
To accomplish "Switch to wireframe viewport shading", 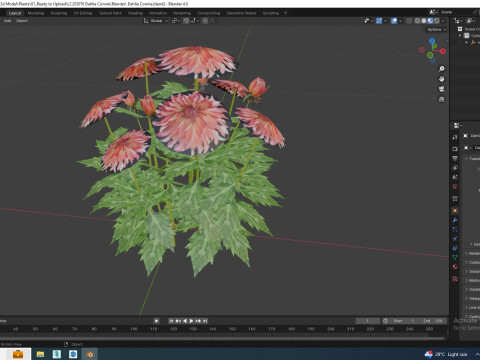I will pos(417,21).
